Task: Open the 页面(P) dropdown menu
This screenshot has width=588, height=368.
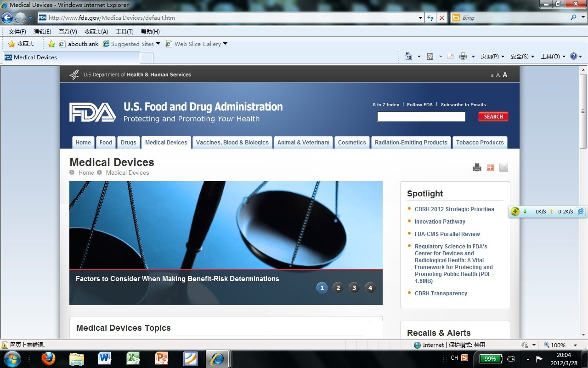Action: 492,56
